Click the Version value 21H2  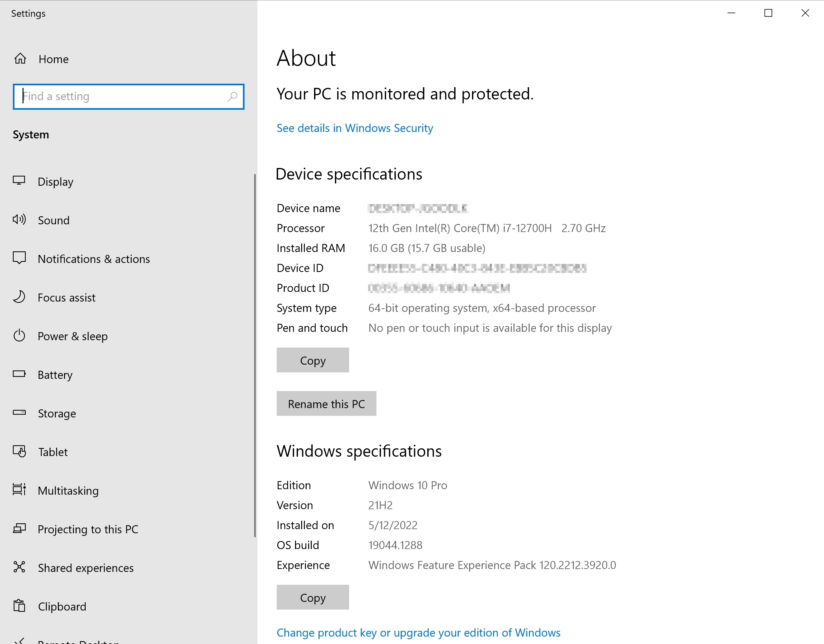pos(380,505)
